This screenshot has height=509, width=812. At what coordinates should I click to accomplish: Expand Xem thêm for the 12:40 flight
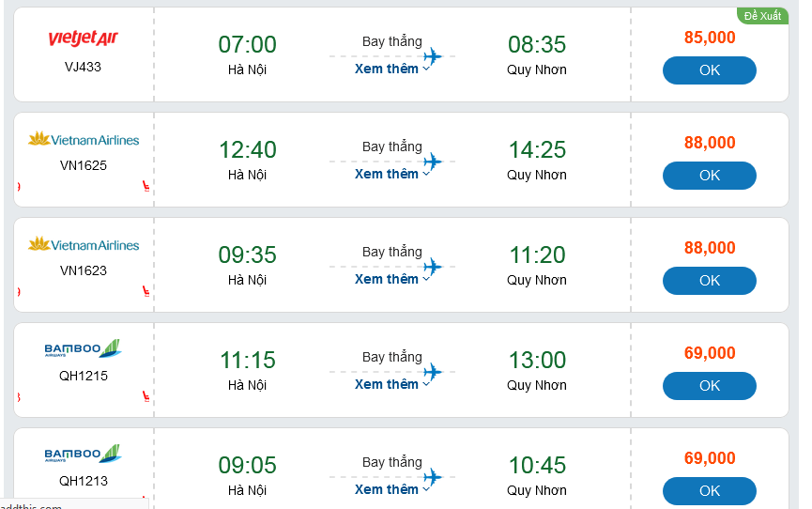391,174
